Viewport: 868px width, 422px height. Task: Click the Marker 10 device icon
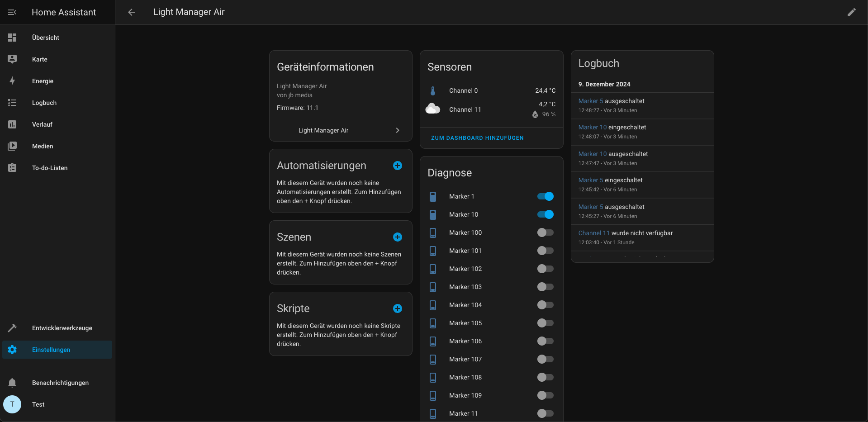(433, 214)
